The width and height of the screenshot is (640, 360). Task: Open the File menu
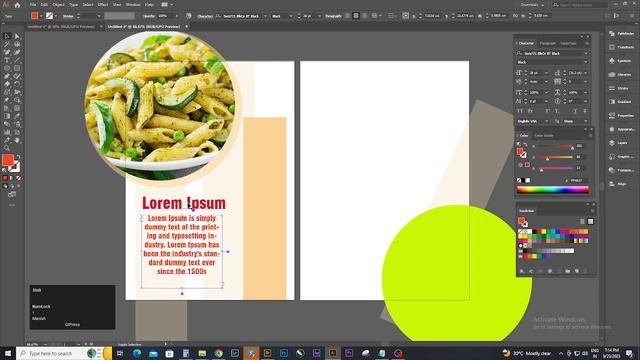(33, 5)
